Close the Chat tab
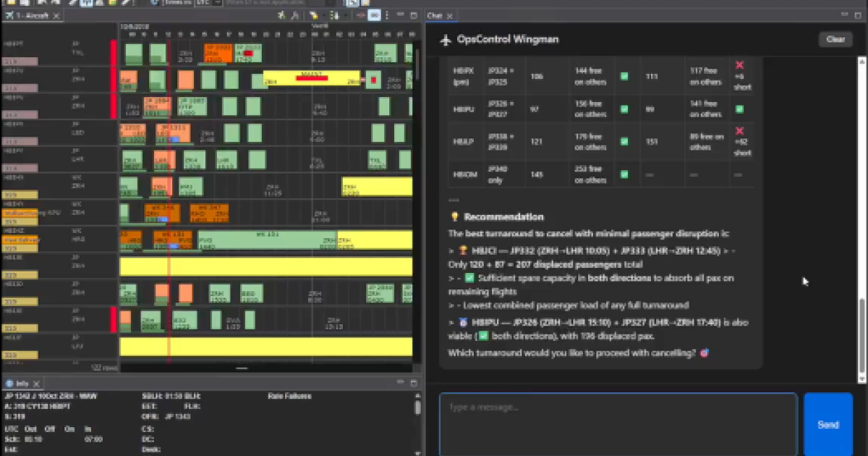Viewport: 868px width, 456px height. pyautogui.click(x=450, y=15)
